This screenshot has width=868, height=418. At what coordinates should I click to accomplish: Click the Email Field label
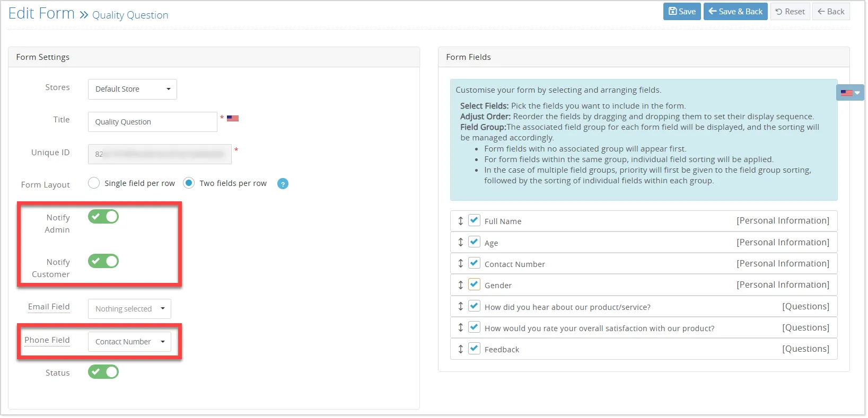(x=49, y=307)
